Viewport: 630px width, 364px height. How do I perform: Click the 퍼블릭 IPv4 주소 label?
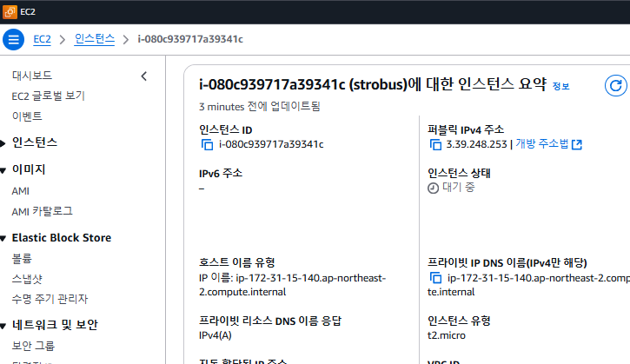click(x=466, y=129)
